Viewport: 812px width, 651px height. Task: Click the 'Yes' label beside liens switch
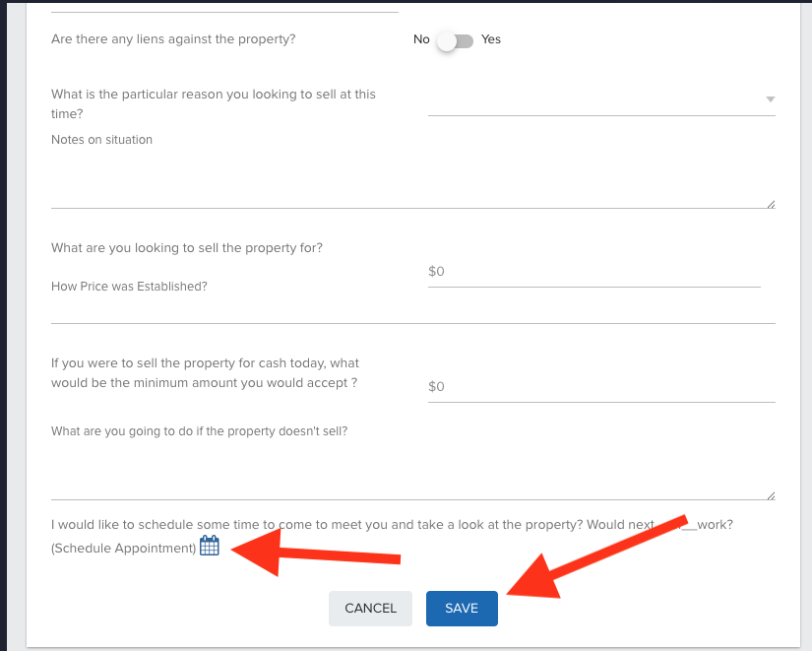pyautogui.click(x=491, y=39)
